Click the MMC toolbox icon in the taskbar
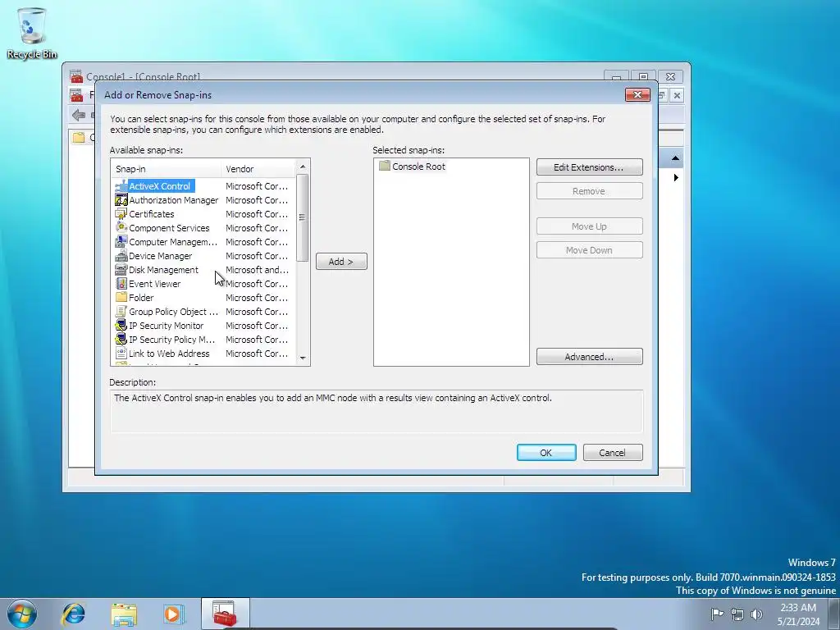Image resolution: width=840 pixels, height=630 pixels. pos(225,614)
